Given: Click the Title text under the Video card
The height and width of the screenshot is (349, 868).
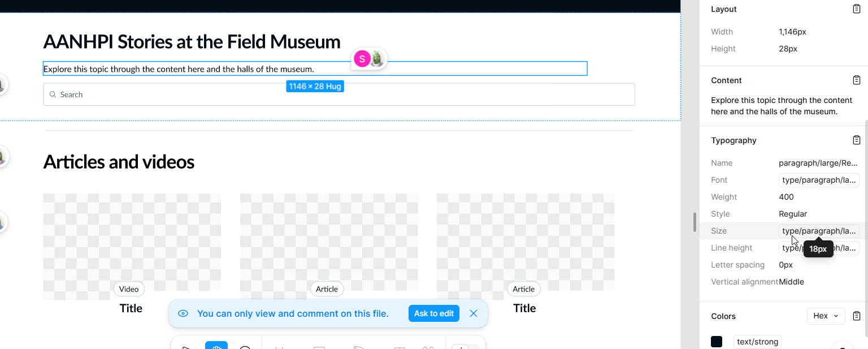Looking at the screenshot, I should pos(131,308).
